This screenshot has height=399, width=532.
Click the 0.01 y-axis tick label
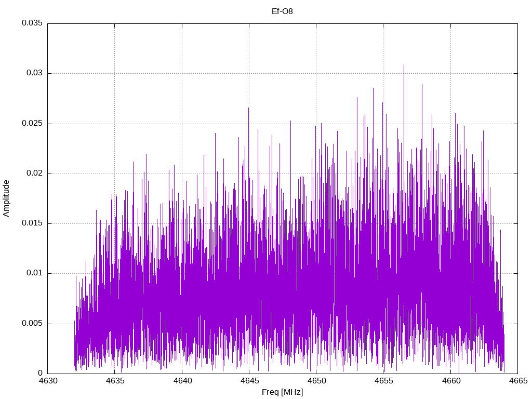point(35,273)
